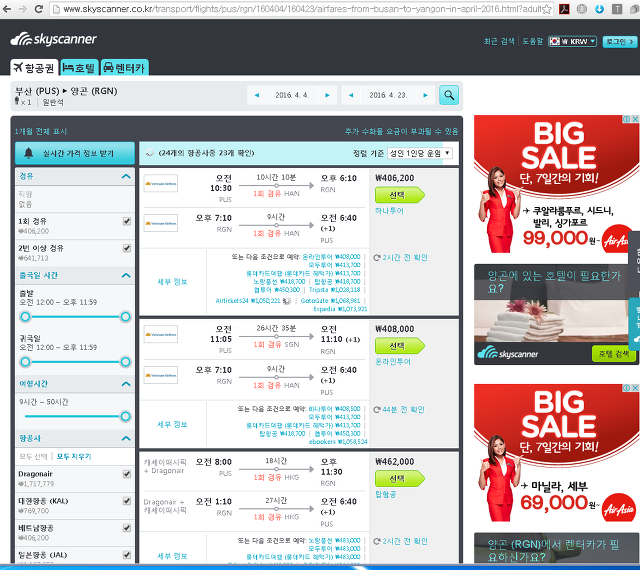
Task: Close the lower BIG SALE ad
Action: tap(635, 387)
